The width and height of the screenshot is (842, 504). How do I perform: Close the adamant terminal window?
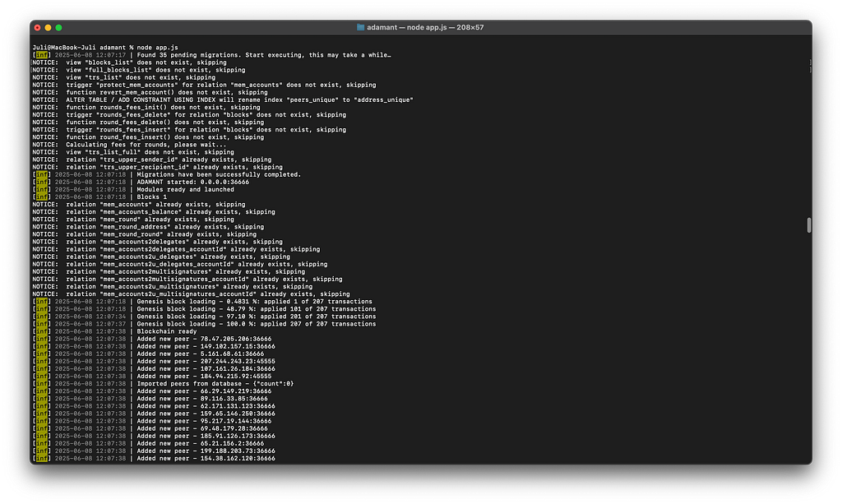click(x=37, y=27)
